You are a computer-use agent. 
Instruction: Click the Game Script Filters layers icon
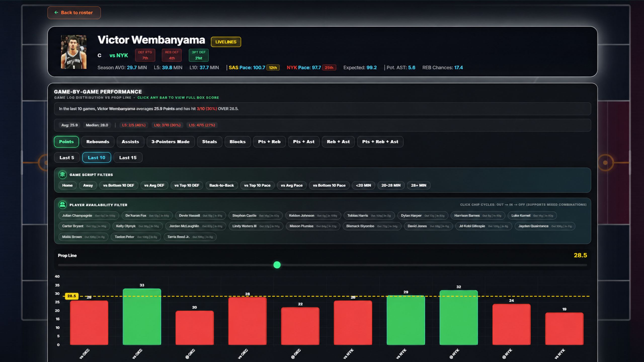click(62, 174)
